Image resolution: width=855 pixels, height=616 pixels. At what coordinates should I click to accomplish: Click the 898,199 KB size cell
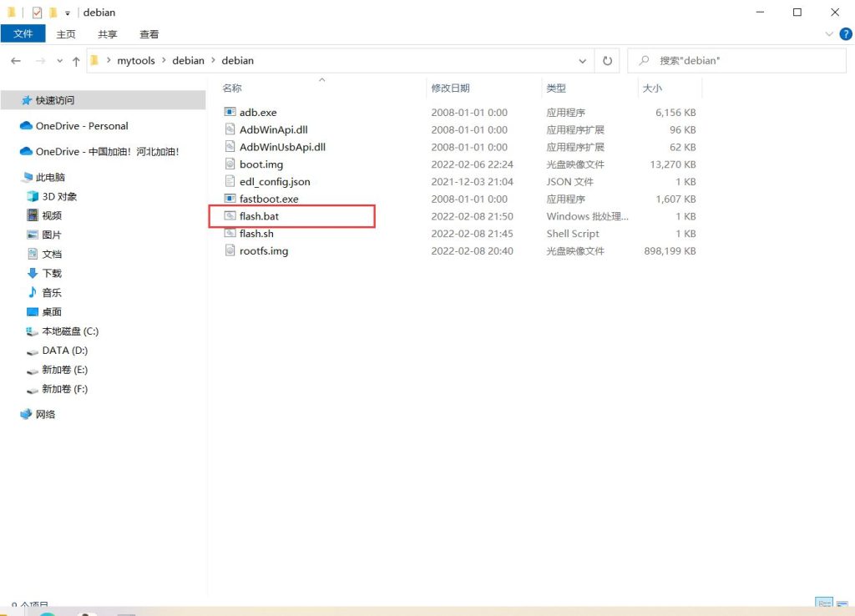click(x=670, y=250)
